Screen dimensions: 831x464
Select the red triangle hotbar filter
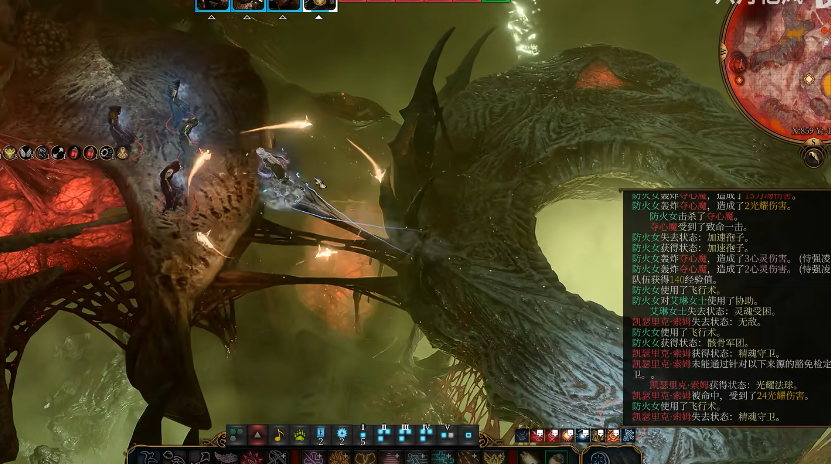pos(257,434)
